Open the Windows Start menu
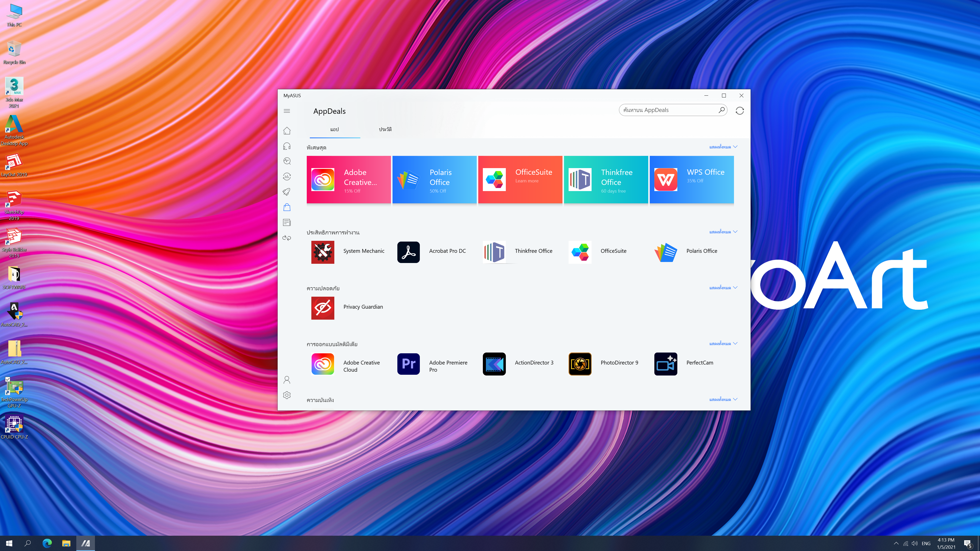Viewport: 980px width, 551px height. coord(9,543)
